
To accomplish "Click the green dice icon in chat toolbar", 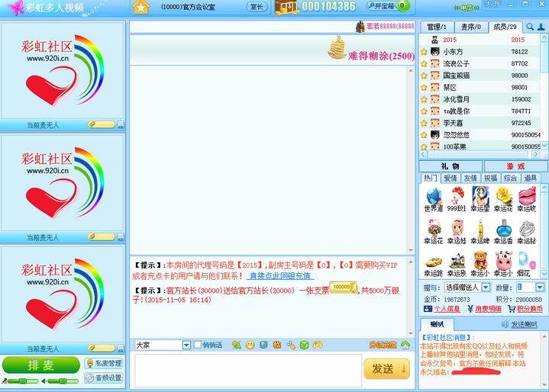I will [304, 345].
